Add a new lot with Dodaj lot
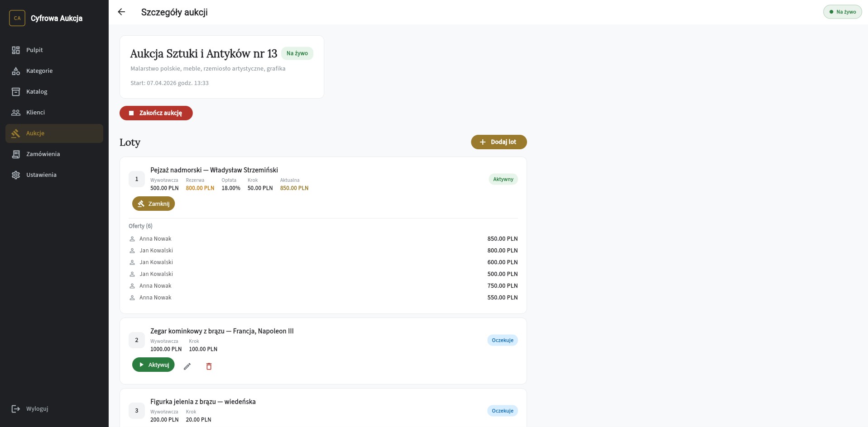Viewport: 868px width, 427px height. (499, 142)
